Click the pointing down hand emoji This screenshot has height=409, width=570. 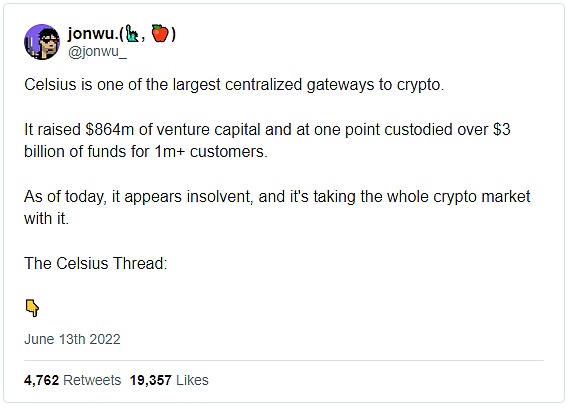click(x=32, y=308)
